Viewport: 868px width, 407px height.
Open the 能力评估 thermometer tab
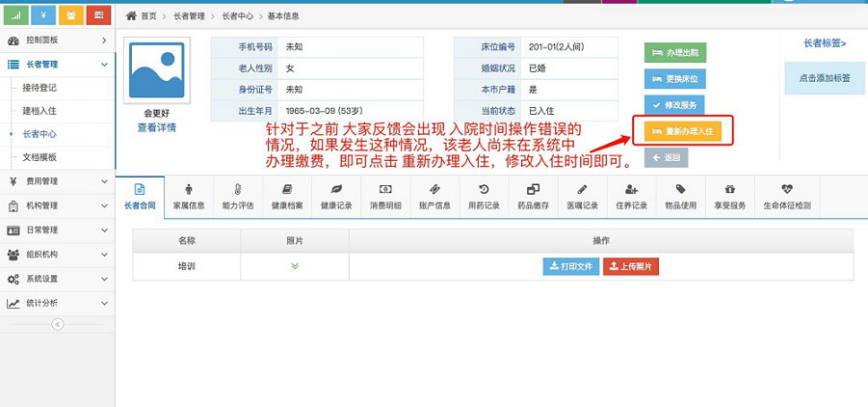(x=237, y=196)
